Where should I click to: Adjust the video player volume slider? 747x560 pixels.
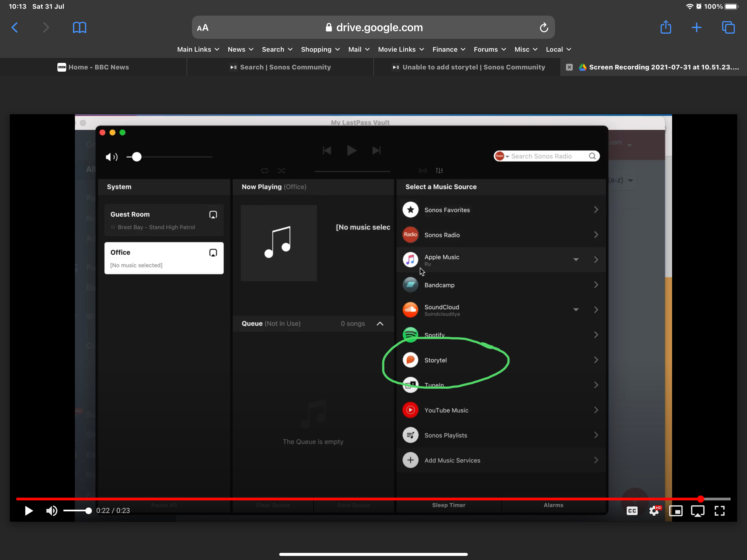(77, 511)
